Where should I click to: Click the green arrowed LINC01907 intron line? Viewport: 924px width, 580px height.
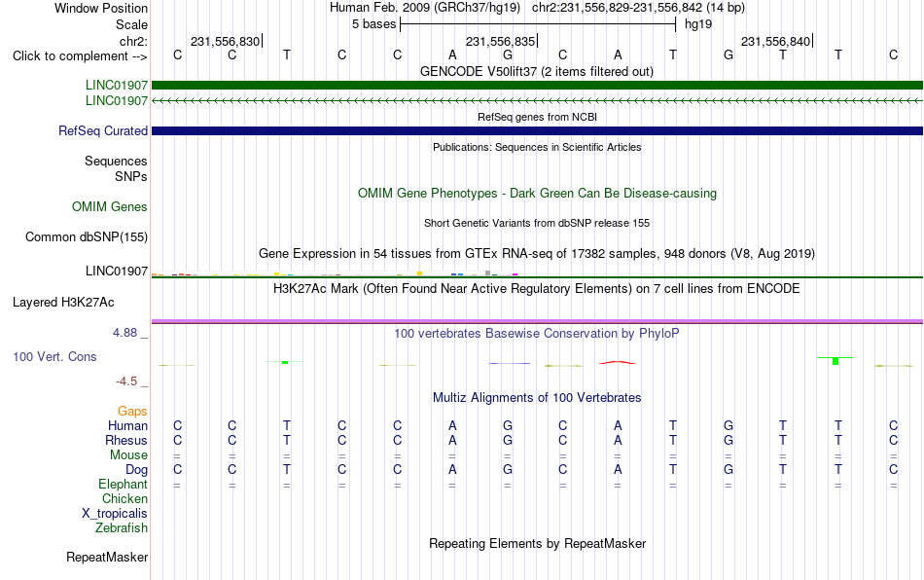click(538, 101)
